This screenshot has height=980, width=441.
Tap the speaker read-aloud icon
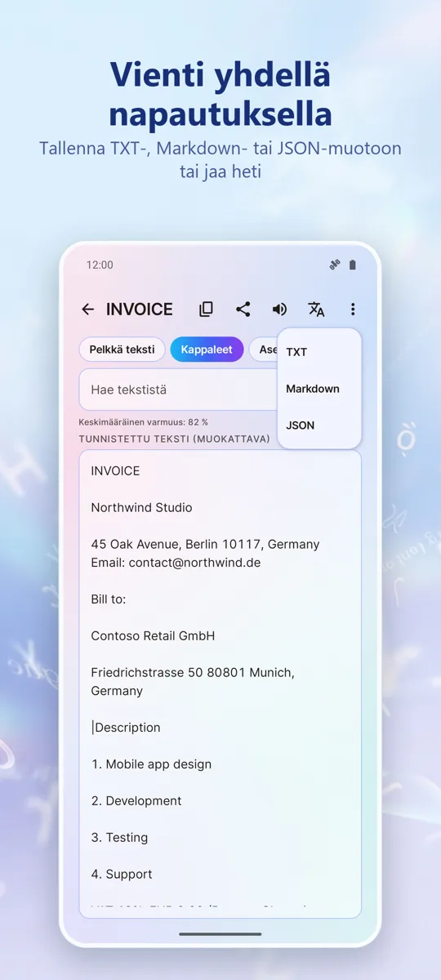279,310
